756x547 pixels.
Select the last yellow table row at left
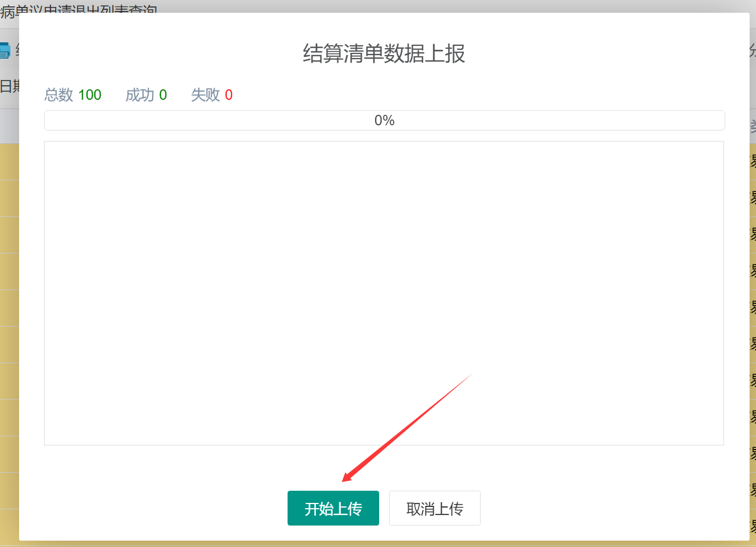[x=9, y=525]
